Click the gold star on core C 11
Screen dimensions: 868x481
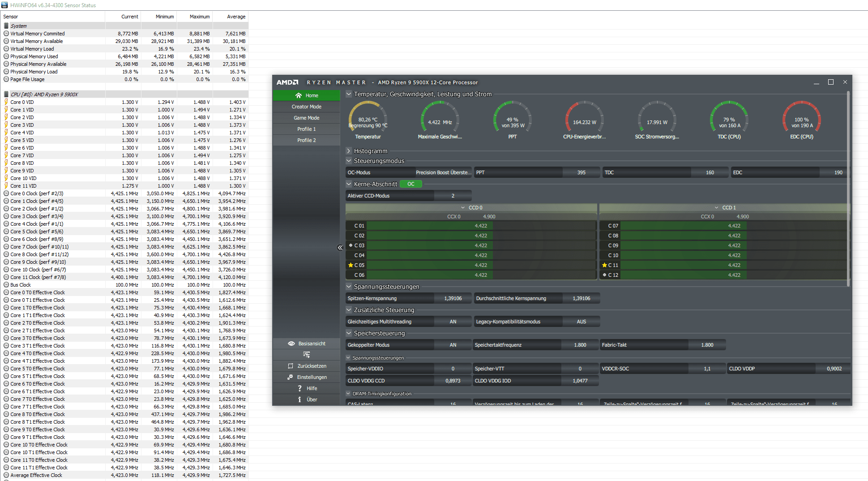pyautogui.click(x=604, y=265)
